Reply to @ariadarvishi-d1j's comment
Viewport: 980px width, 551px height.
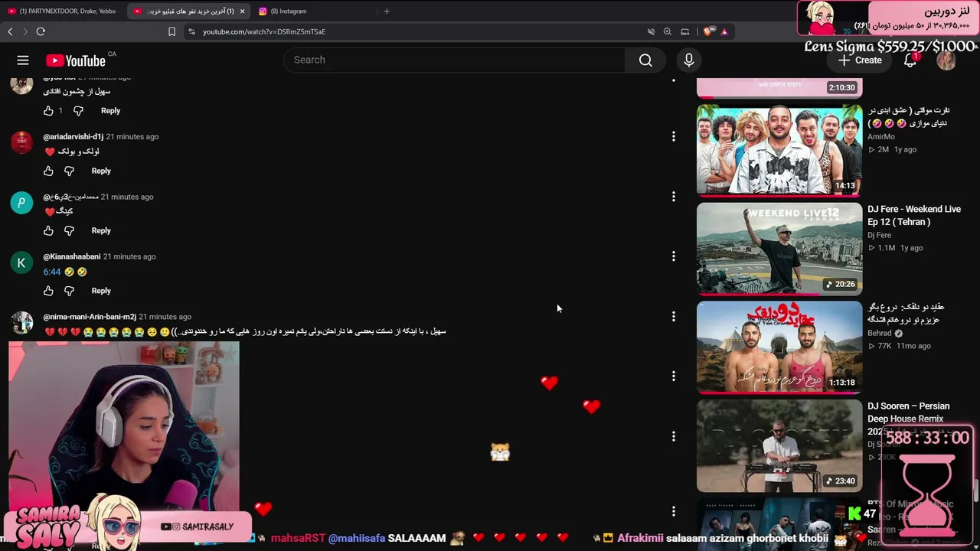101,171
